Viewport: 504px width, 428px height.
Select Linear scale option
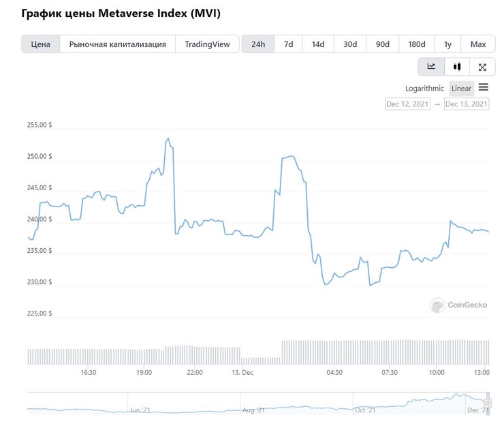tap(461, 89)
